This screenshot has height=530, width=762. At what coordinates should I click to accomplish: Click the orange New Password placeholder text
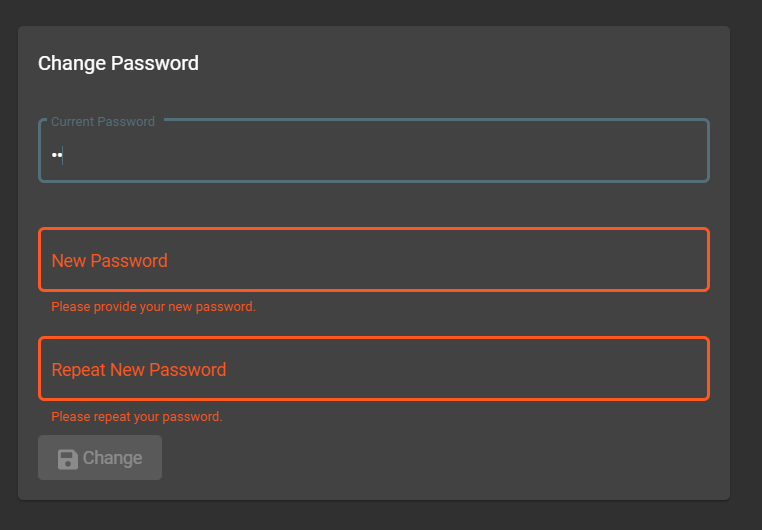(109, 261)
